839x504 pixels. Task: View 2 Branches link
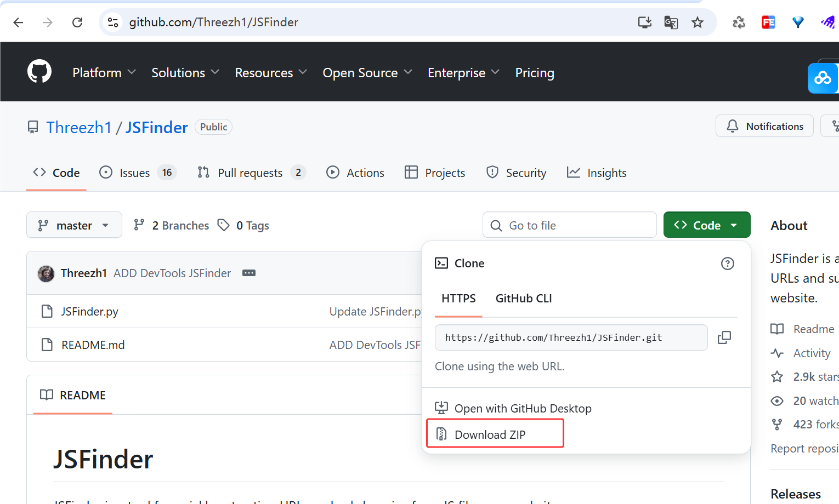click(x=172, y=225)
